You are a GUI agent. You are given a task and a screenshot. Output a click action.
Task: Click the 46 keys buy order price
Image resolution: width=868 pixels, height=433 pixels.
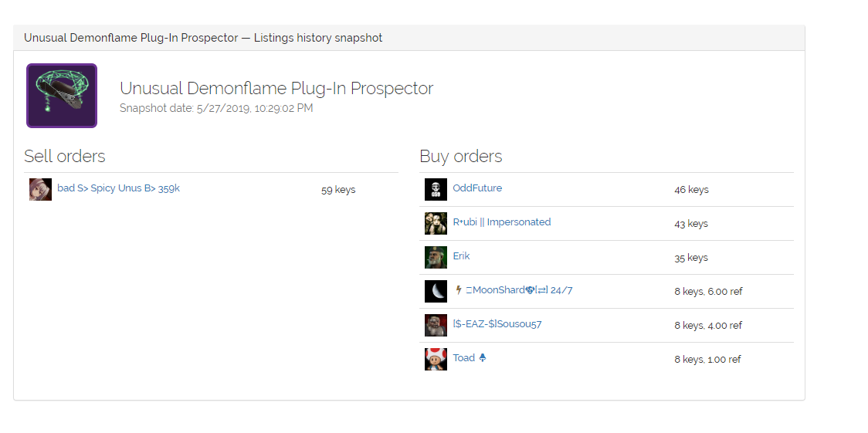pos(691,190)
